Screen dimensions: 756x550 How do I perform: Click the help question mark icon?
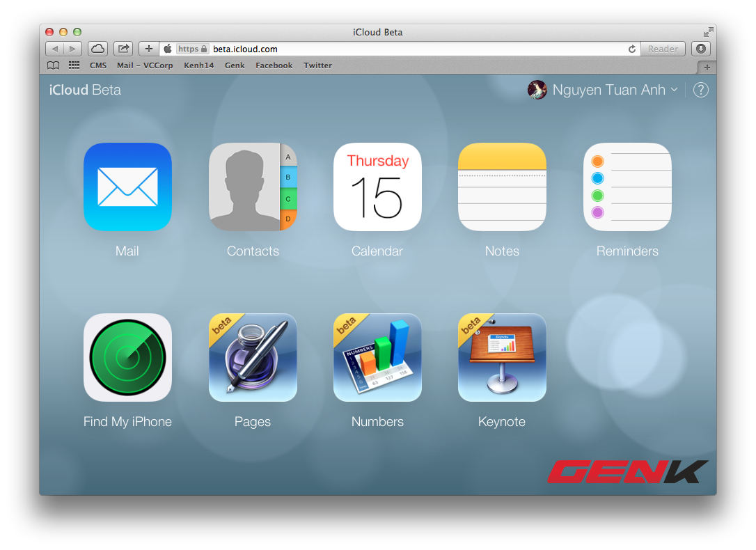pos(700,90)
